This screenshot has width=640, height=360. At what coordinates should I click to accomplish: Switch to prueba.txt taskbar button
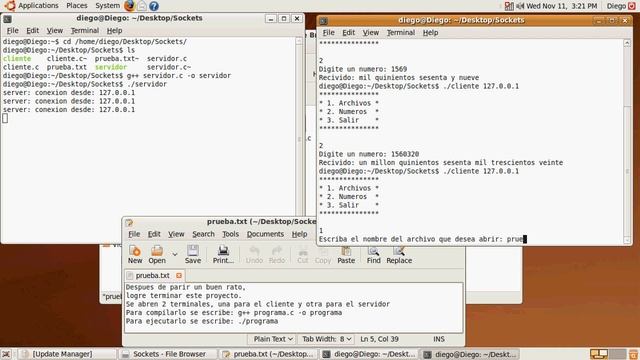coord(269,354)
